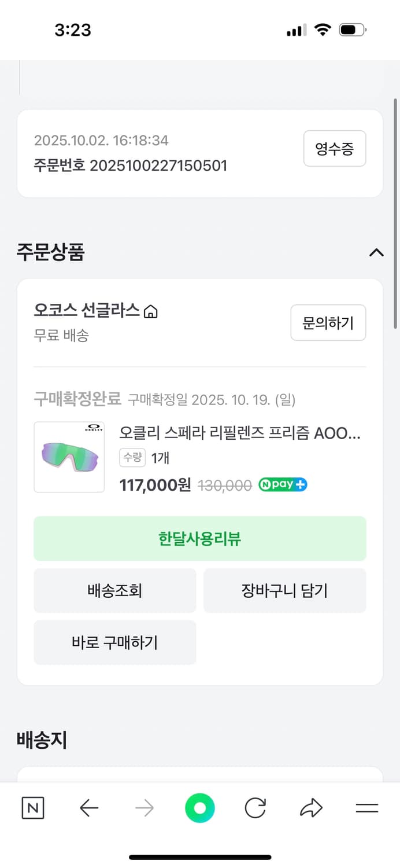
Task: Open the product via its thumbnail image
Action: point(69,457)
